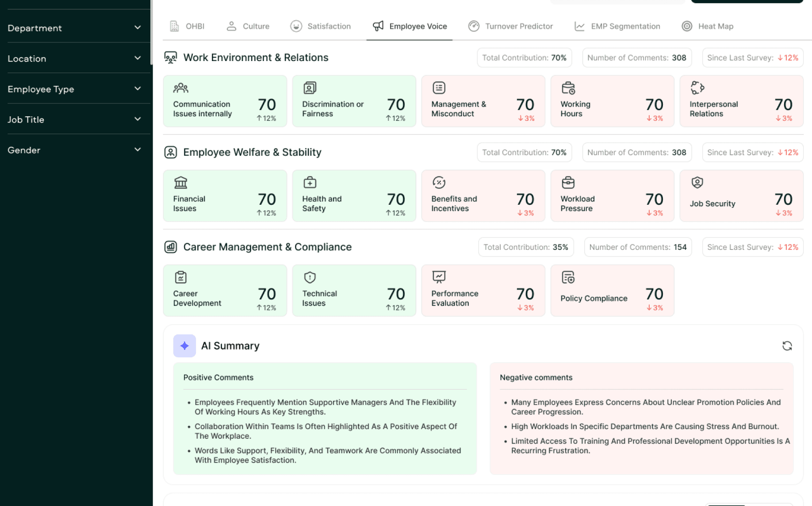Viewport: 812px width, 506px height.
Task: Click the AI Summary sparkle icon
Action: coord(184,346)
